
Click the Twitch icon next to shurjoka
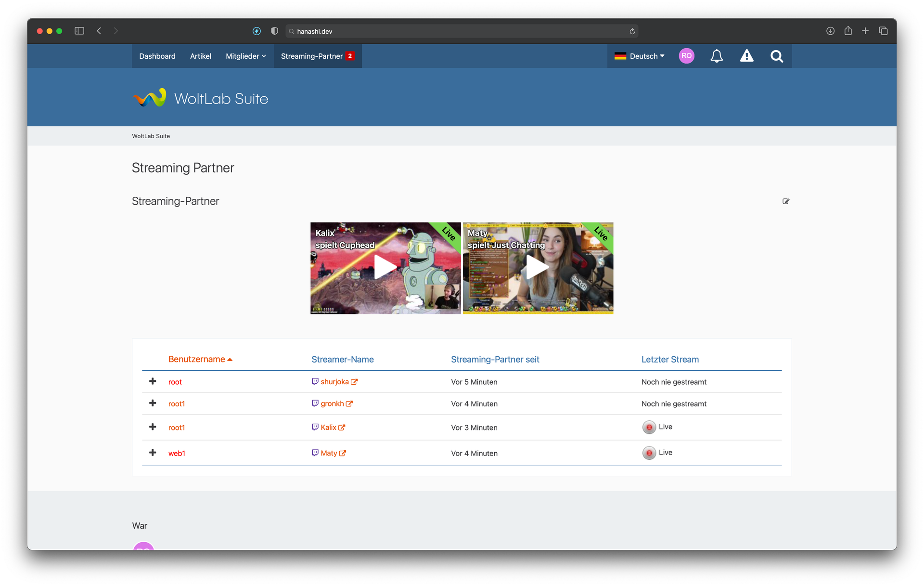315,381
